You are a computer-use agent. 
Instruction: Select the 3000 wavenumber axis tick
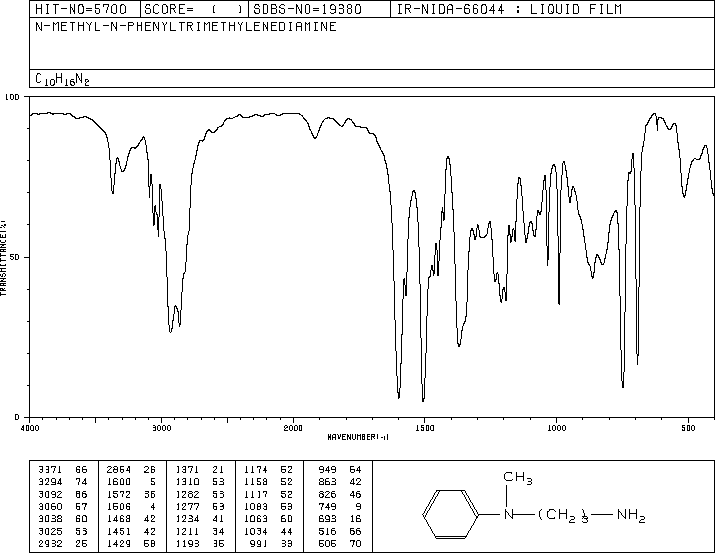click(x=161, y=427)
